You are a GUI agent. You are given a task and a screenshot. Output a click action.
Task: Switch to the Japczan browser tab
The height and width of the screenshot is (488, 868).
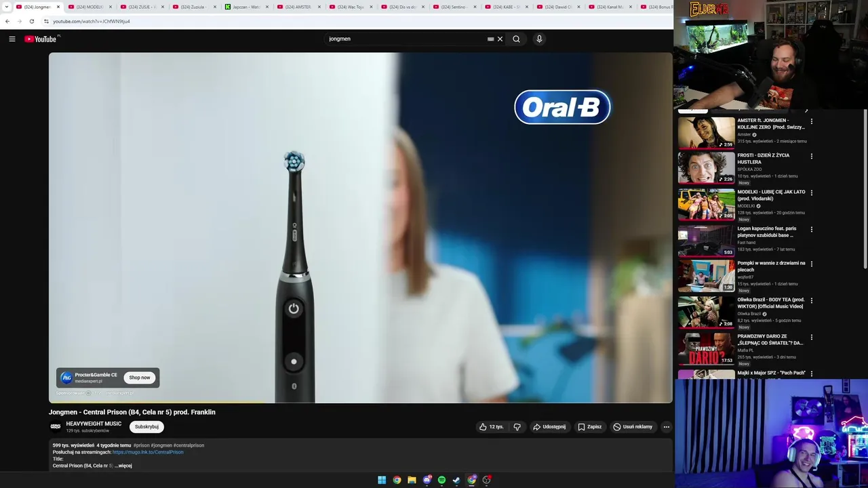(247, 7)
